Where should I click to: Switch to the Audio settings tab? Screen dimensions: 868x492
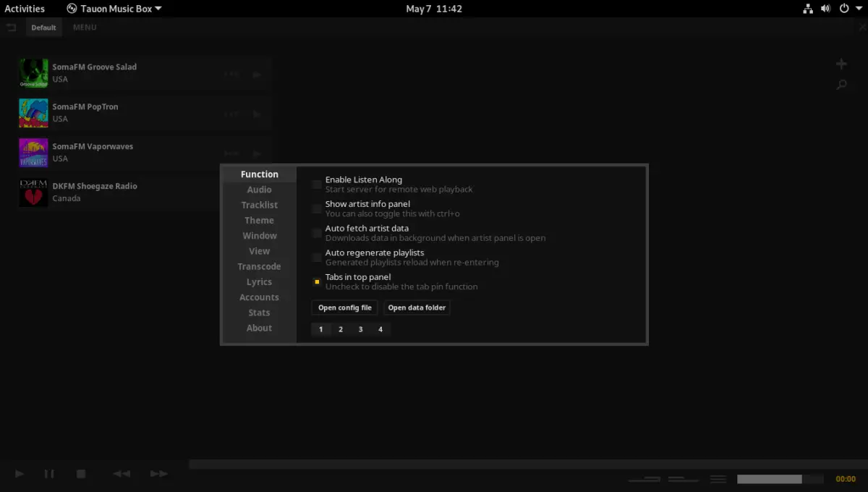(260, 190)
